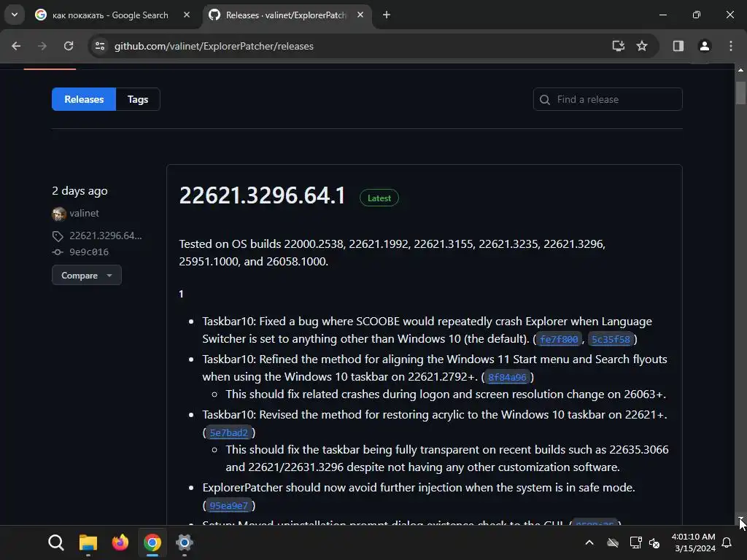
Task: Click the browser forward arrow
Action: pos(42,46)
